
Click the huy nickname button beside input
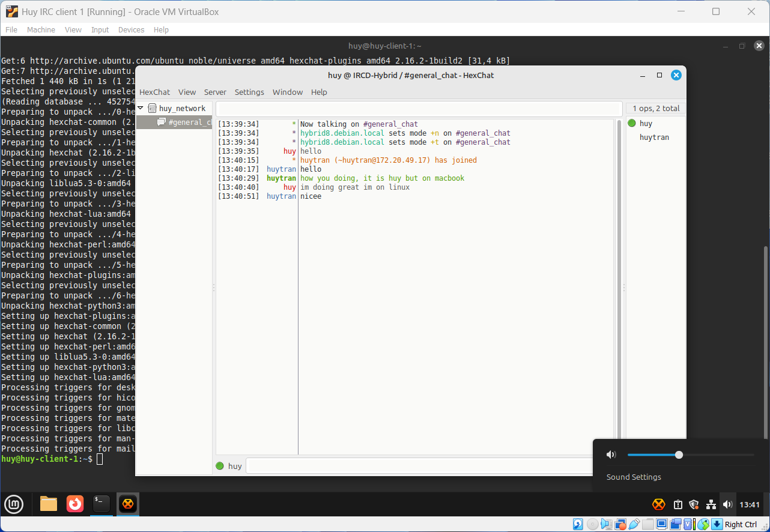click(x=235, y=466)
